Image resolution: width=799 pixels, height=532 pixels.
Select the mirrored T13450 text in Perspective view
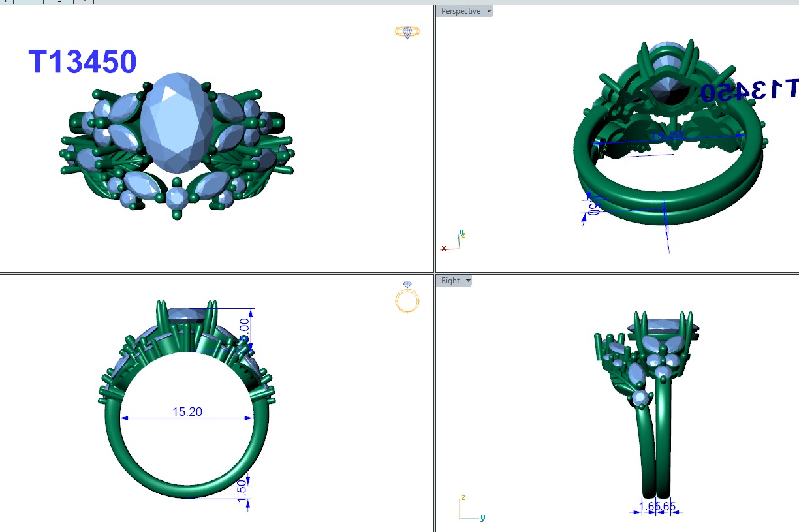(749, 91)
